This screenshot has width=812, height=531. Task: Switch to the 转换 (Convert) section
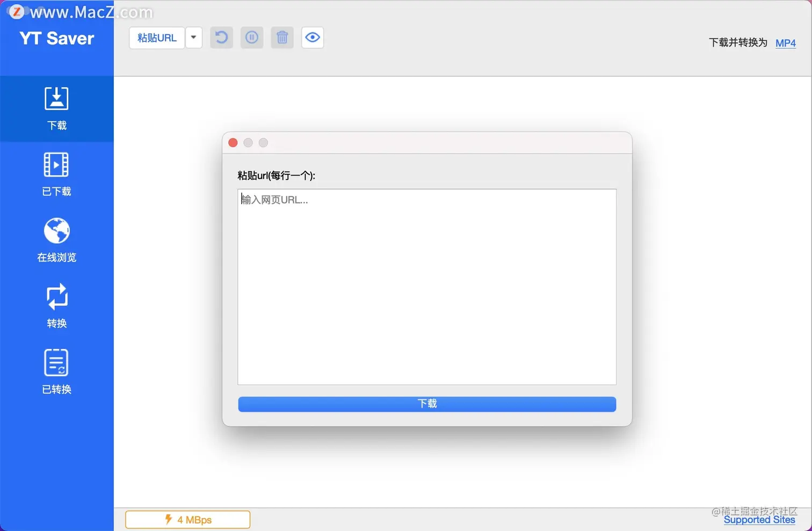pyautogui.click(x=56, y=307)
